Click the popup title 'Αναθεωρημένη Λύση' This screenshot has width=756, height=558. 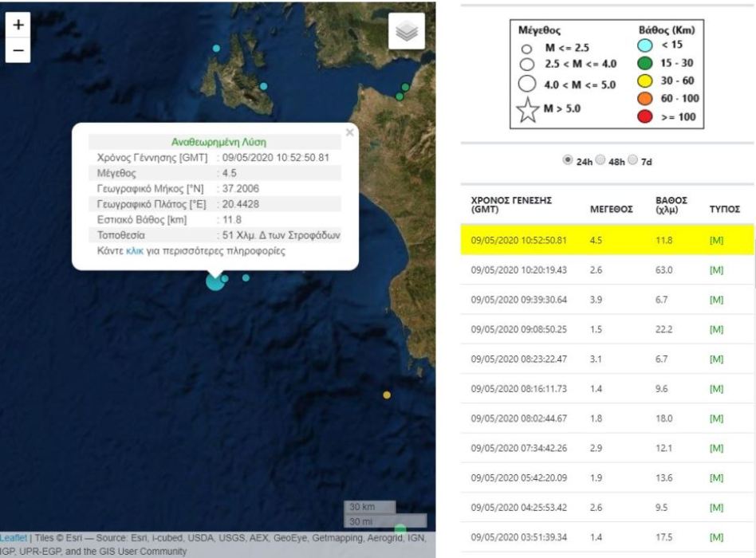tap(219, 142)
